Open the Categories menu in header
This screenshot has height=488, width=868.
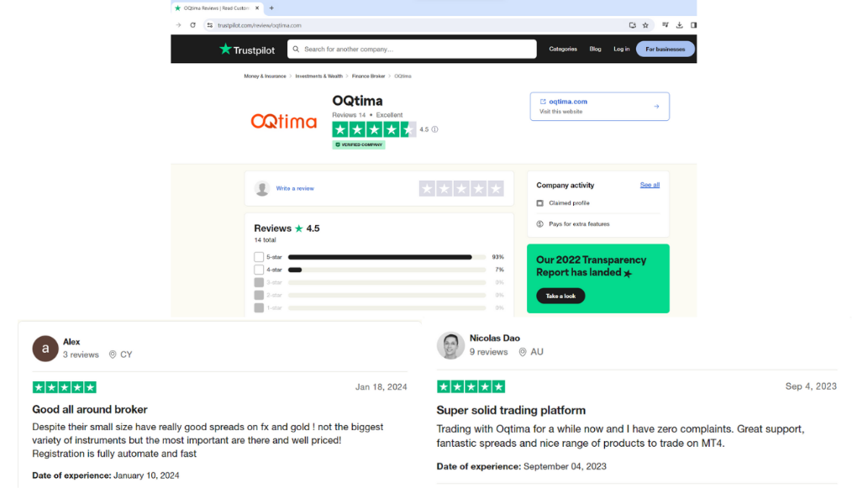click(x=563, y=50)
